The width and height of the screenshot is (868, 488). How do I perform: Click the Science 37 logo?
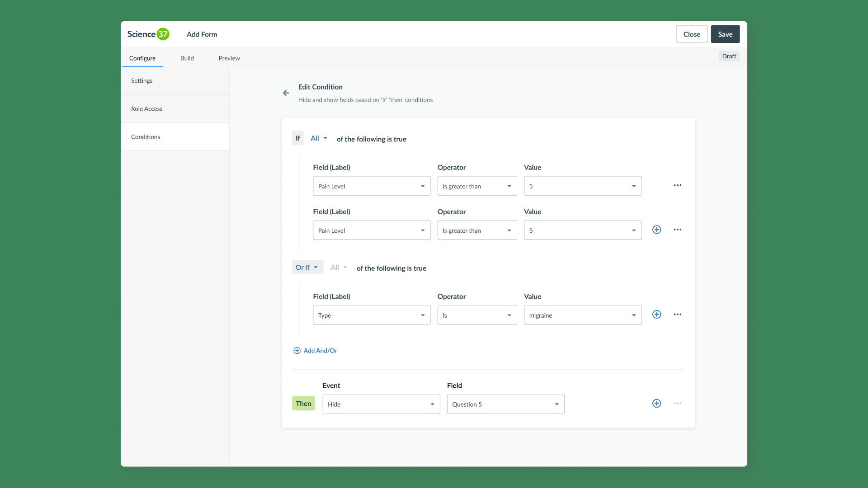point(148,34)
